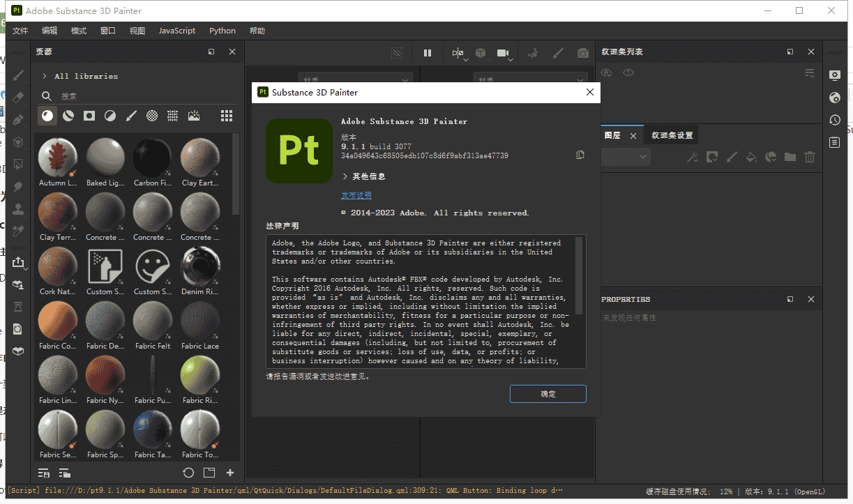Pause engine computations
853x504 pixels.
click(x=427, y=52)
